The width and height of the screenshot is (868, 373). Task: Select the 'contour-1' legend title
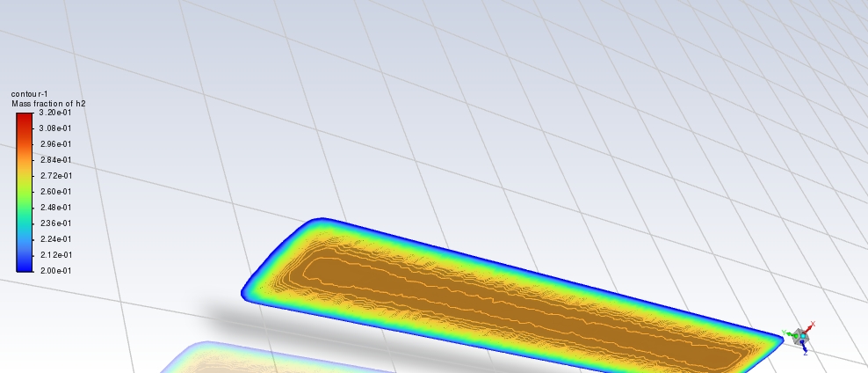(28, 94)
